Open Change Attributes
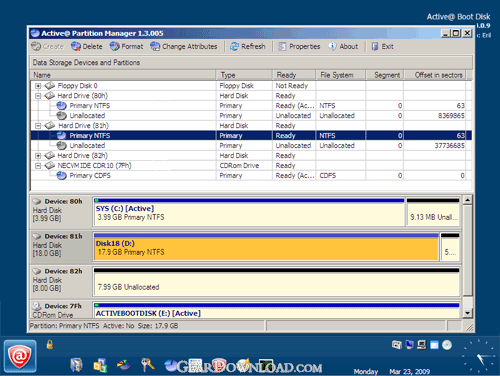500x376 pixels. point(184,46)
